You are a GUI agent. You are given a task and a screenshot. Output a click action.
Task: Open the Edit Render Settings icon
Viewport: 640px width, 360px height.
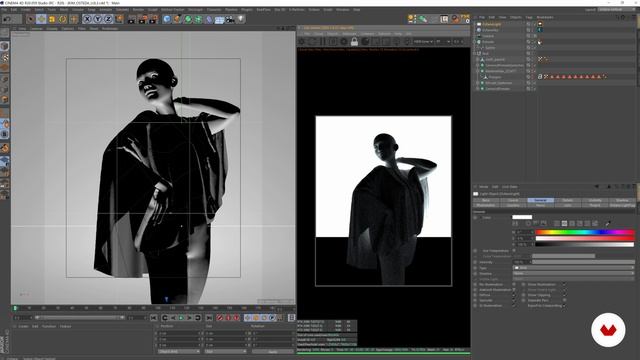pyautogui.click(x=153, y=19)
